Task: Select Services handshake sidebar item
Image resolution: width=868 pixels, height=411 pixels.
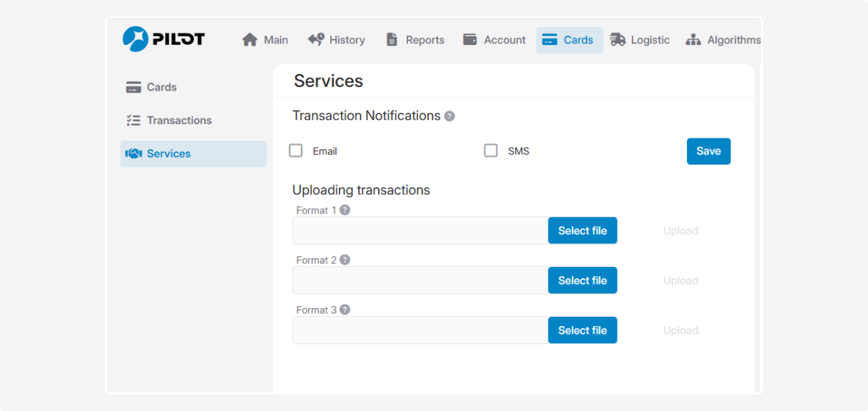Action: tap(168, 153)
